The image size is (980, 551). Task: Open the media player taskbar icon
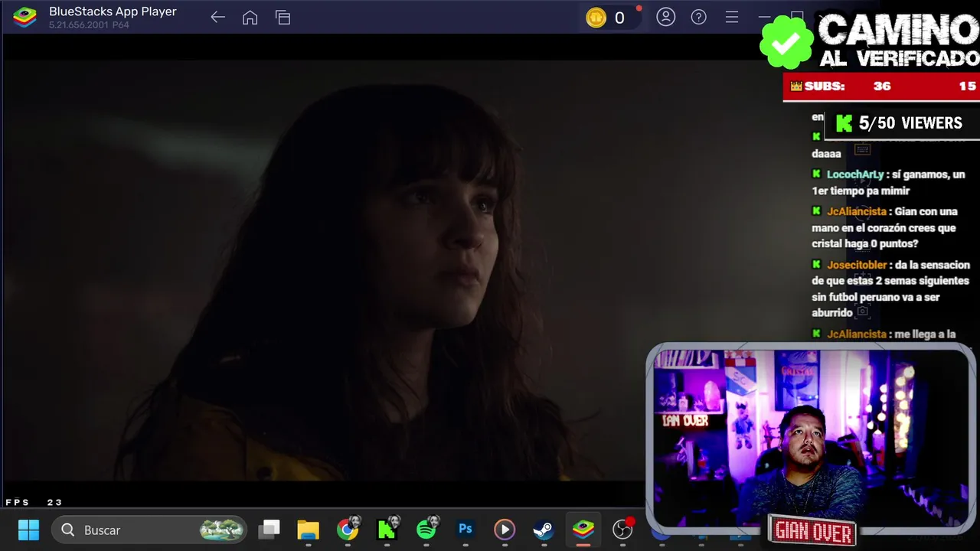click(505, 530)
